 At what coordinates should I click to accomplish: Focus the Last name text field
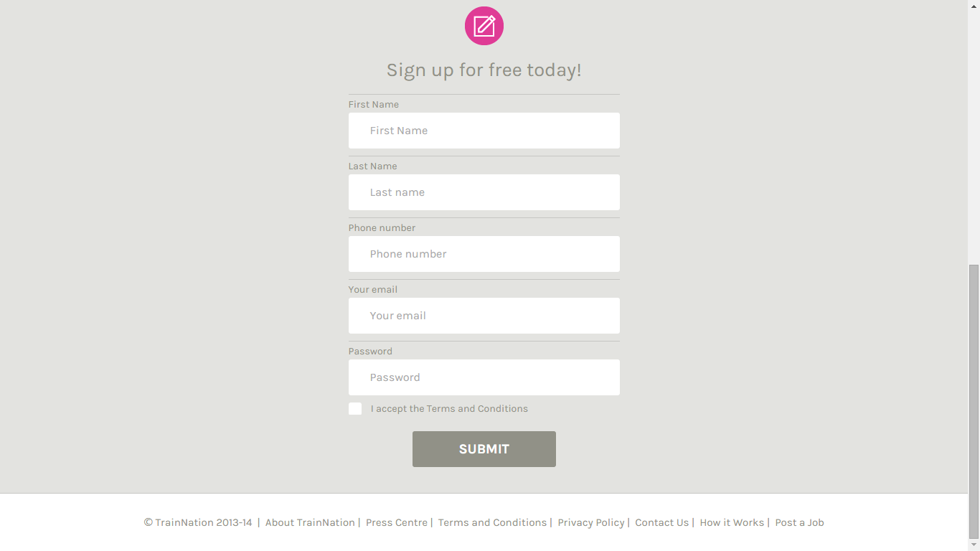tap(484, 192)
